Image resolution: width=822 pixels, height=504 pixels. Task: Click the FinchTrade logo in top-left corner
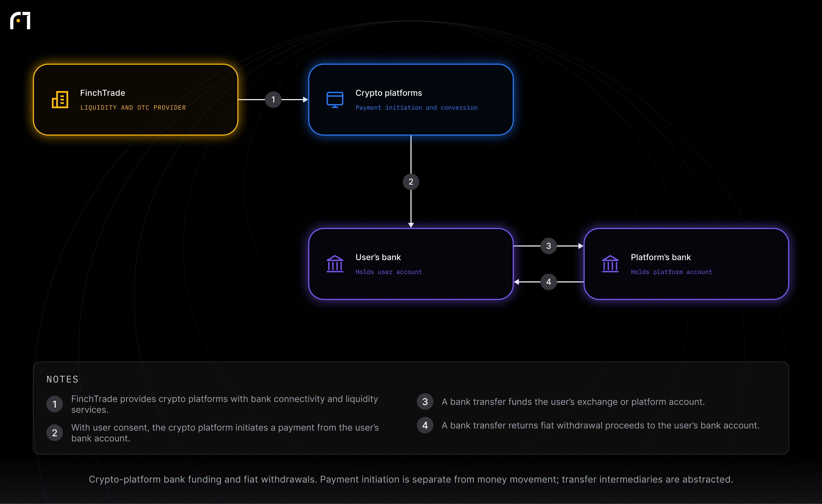point(20,21)
